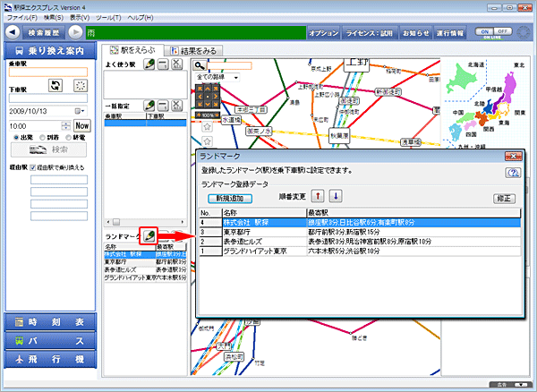This screenshot has height=392, width=537.
Task: Click the clear stations icon beside 下車駅
Action: tap(81, 85)
